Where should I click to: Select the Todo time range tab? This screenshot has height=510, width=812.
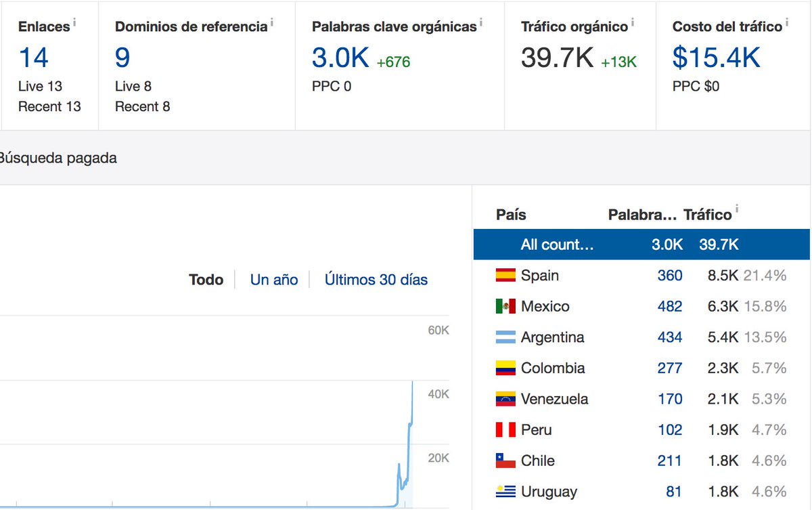pyautogui.click(x=206, y=279)
